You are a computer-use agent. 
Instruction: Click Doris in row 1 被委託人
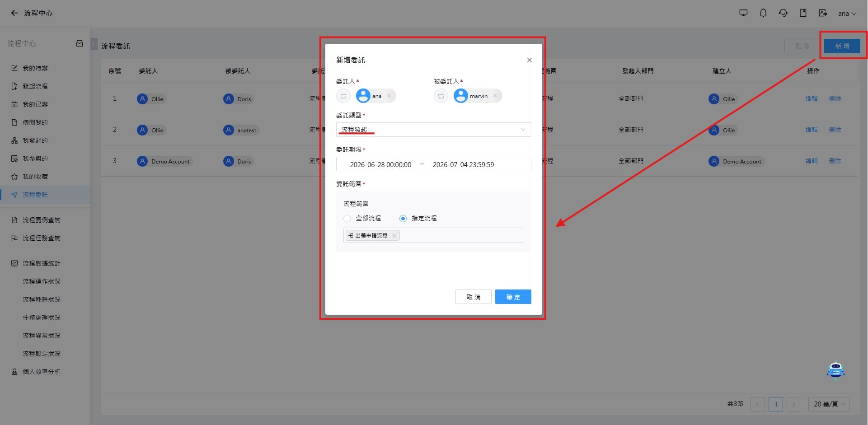pyautogui.click(x=238, y=99)
